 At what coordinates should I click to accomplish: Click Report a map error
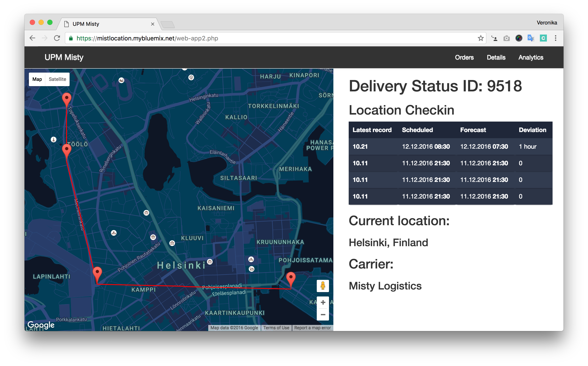(312, 328)
